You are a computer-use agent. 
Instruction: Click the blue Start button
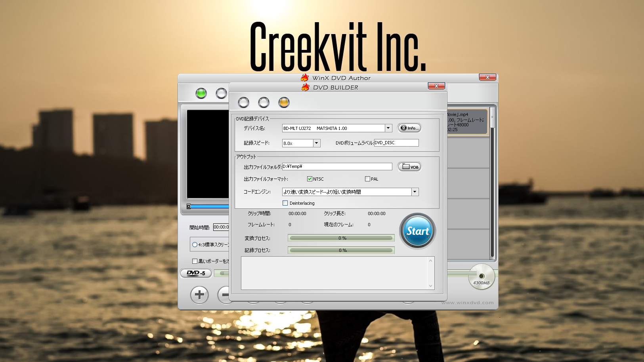coord(417,231)
